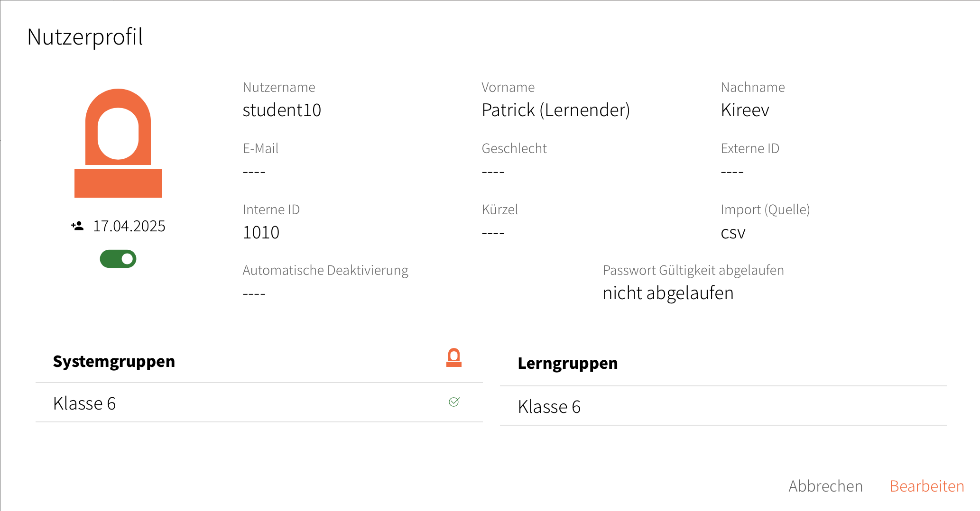Click the Vorname value Patrick (Lernender)
Screen dimensions: 980x511
pyautogui.click(x=555, y=110)
